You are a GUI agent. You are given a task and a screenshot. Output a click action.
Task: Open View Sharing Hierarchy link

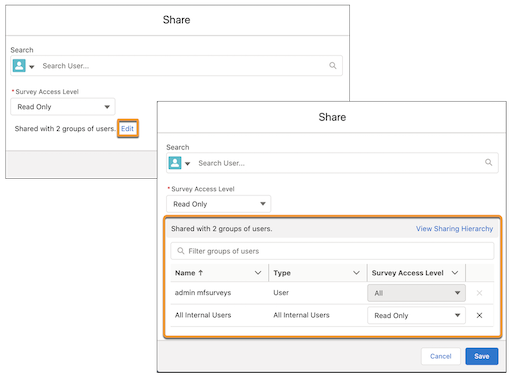pos(454,229)
